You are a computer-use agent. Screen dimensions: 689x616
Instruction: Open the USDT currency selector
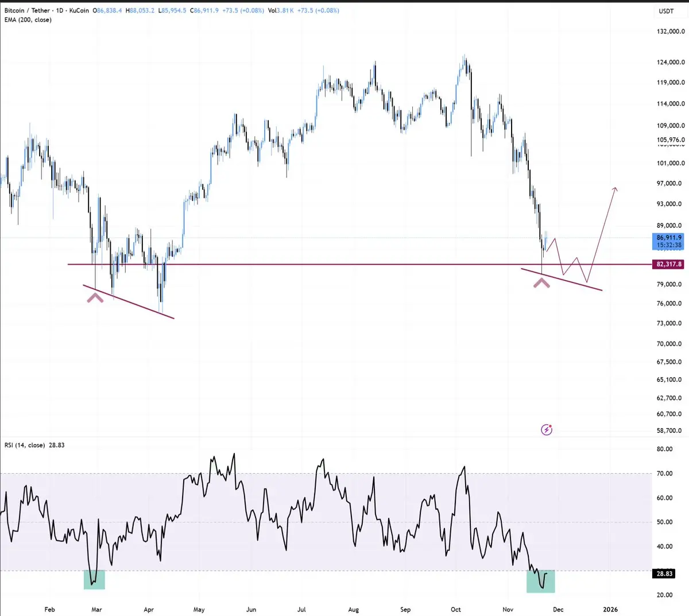[x=666, y=11]
